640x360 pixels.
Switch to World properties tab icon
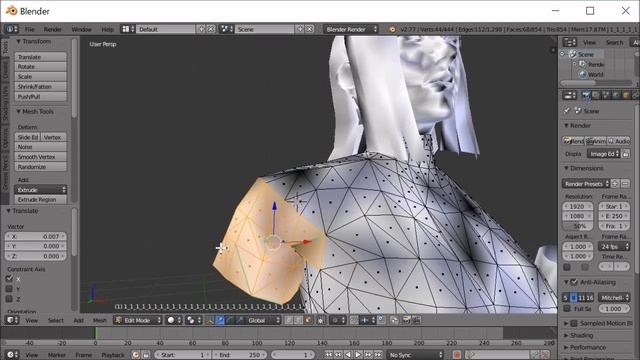(616, 95)
